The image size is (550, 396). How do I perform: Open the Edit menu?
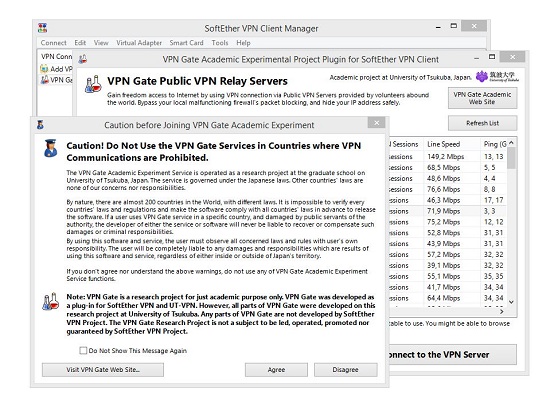tap(80, 43)
